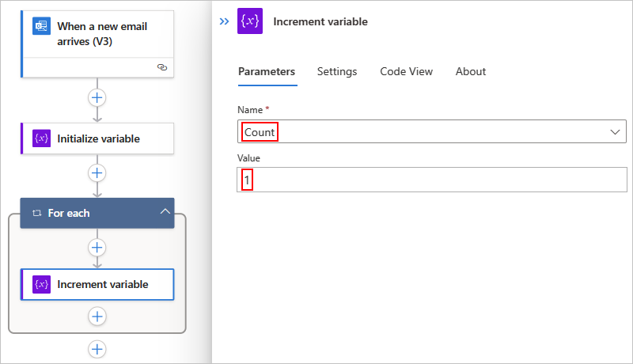The image size is (633, 364).
Task: Switch to the Settings tab
Action: (337, 71)
